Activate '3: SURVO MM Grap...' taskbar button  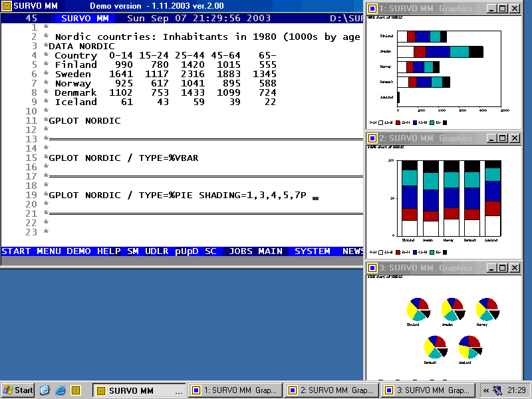click(428, 390)
